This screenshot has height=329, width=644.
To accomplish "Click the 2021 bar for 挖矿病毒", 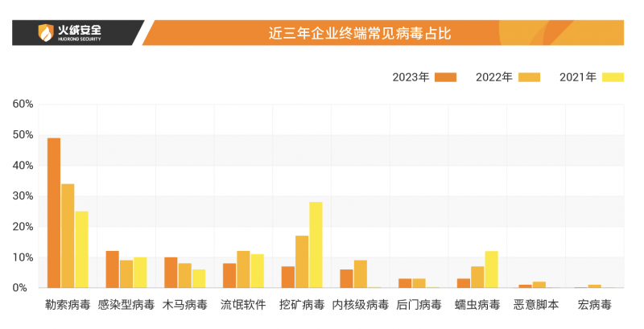I will tap(316, 245).
